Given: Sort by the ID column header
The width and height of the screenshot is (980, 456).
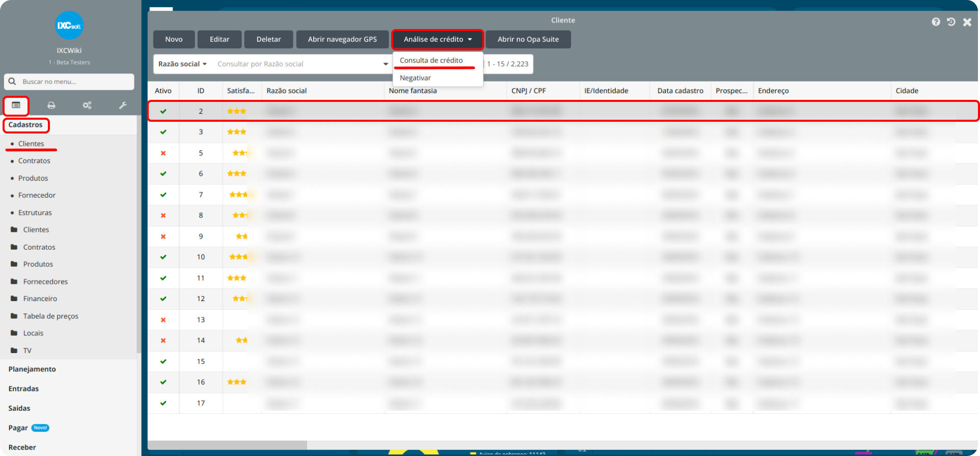Looking at the screenshot, I should point(201,91).
